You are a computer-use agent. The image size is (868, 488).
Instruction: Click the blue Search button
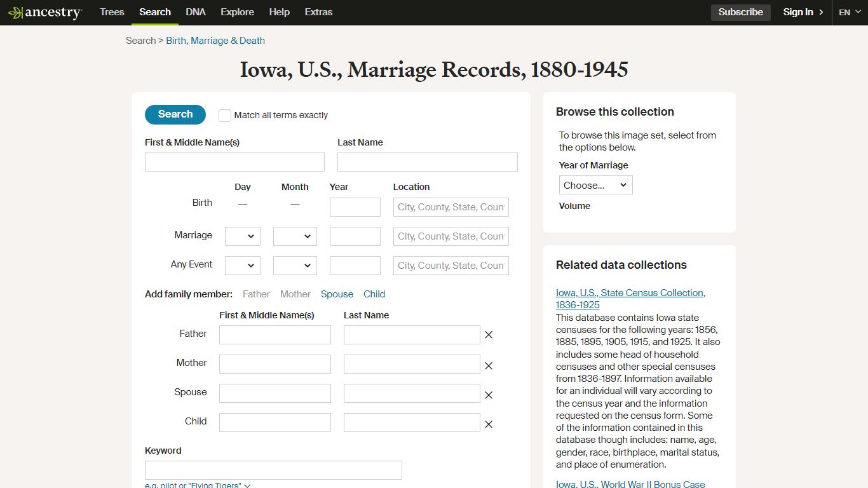coord(175,114)
